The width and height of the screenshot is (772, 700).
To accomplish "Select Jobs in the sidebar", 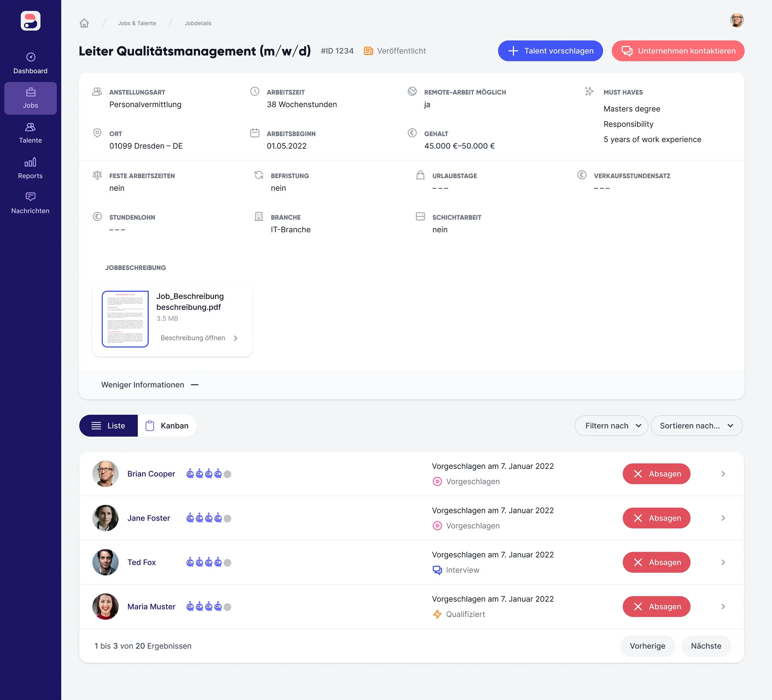I will click(x=30, y=98).
